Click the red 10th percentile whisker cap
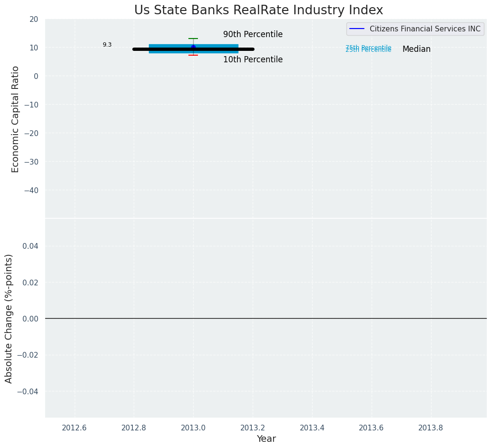The height and width of the screenshot is (448, 492). pyautogui.click(x=193, y=55)
